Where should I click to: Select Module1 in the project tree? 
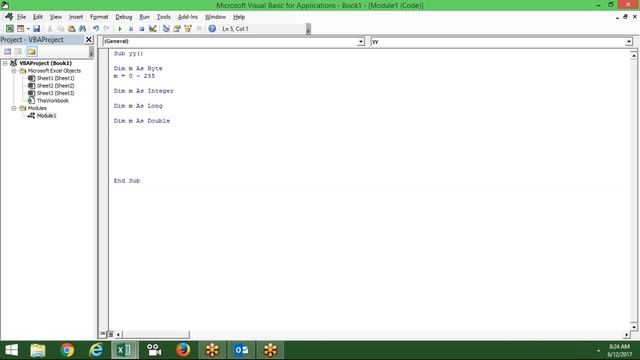tap(47, 116)
